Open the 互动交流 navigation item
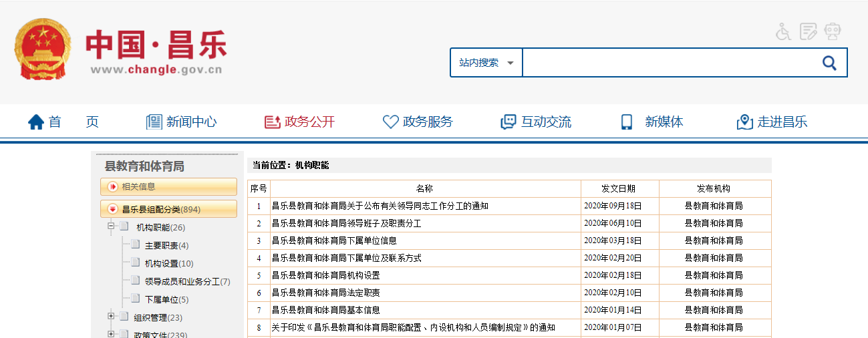868x338 pixels. click(x=536, y=122)
